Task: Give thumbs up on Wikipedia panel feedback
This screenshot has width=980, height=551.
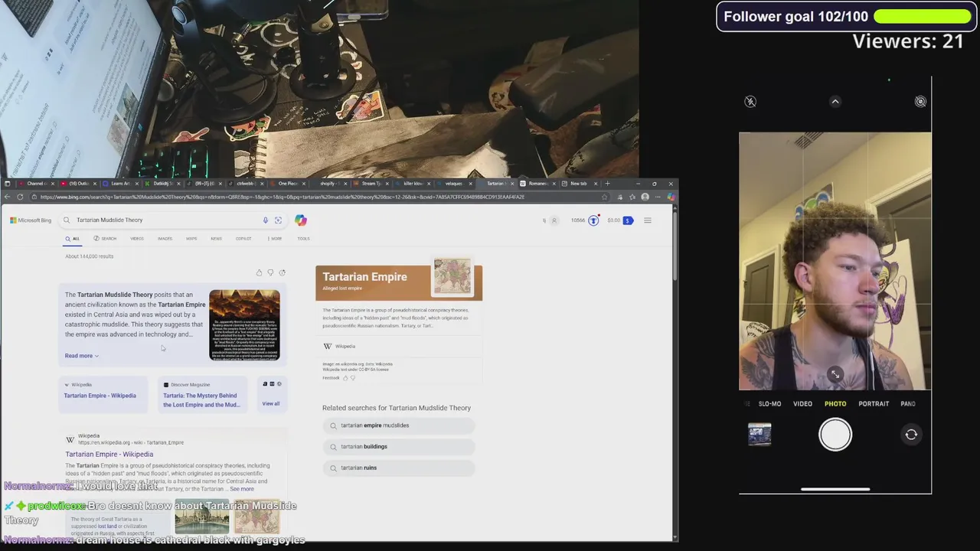Action: click(345, 378)
